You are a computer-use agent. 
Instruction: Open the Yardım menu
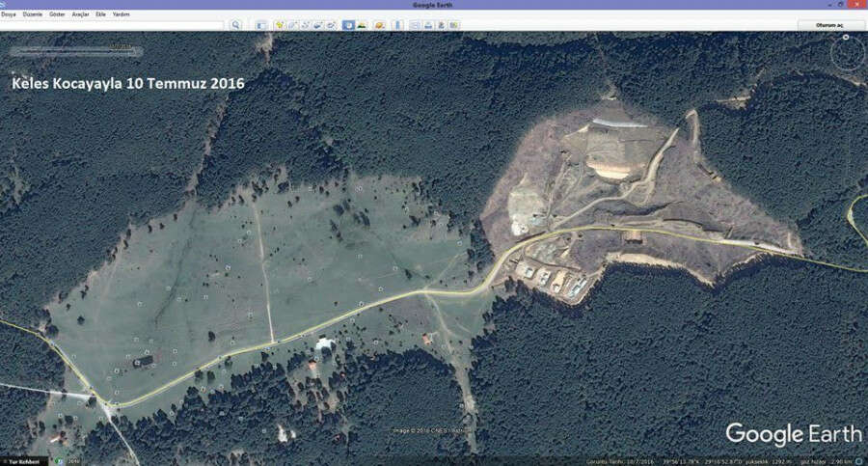[x=122, y=14]
